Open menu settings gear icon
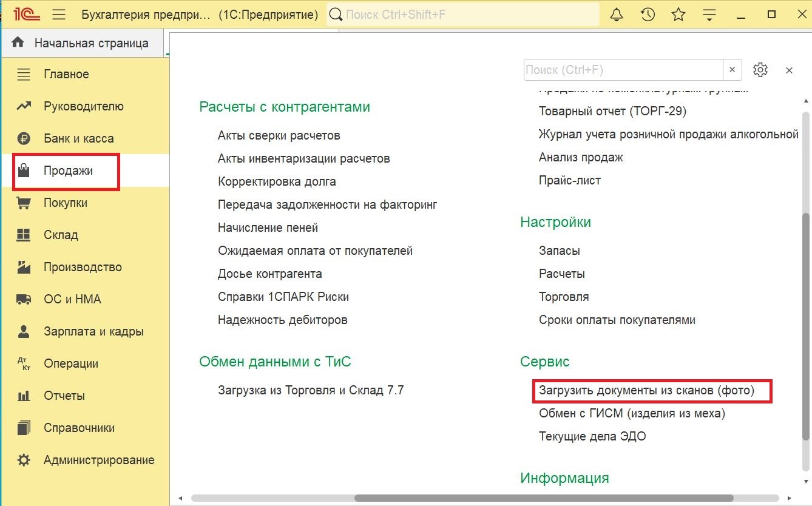The width and height of the screenshot is (812, 506). 760,70
